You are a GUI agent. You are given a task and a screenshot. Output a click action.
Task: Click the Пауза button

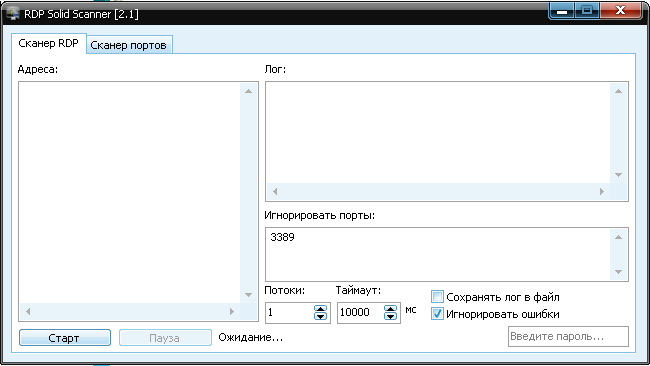[x=165, y=338]
